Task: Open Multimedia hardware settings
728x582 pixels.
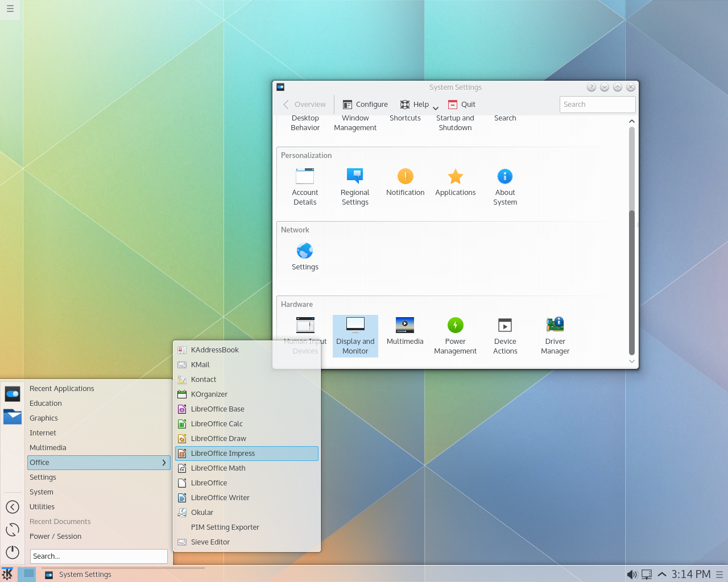Action: pos(405,332)
